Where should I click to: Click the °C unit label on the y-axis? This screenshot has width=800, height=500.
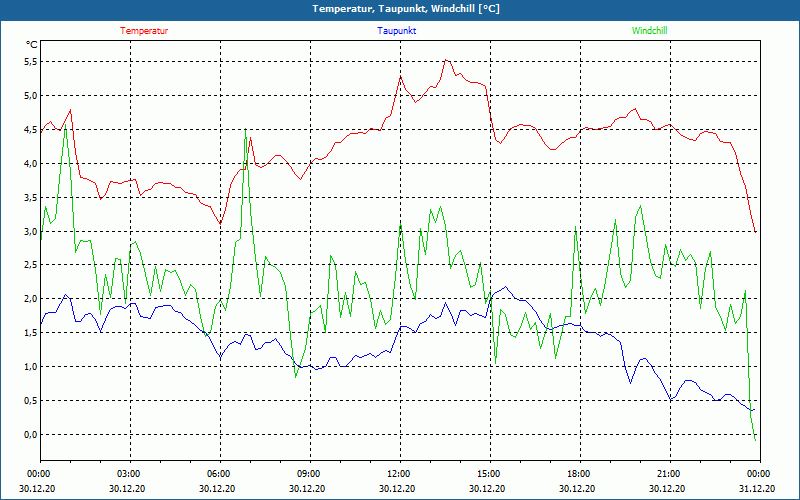32,45
